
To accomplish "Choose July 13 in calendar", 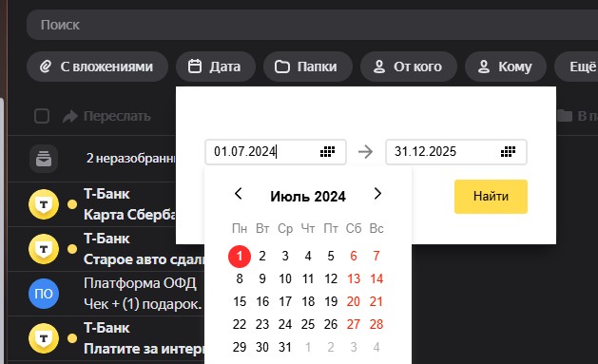I will [x=354, y=279].
